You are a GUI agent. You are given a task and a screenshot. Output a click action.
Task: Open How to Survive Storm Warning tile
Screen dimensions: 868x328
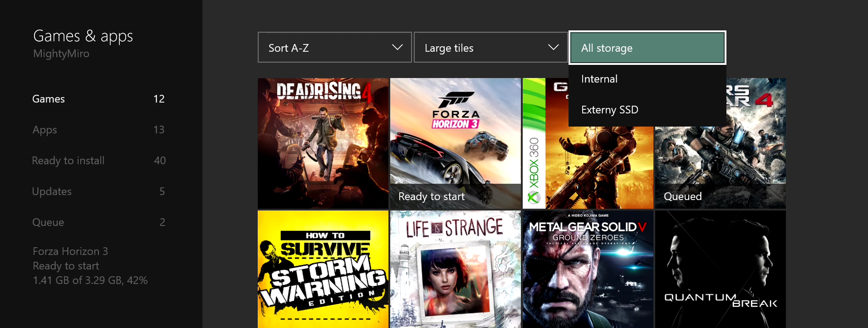(323, 269)
